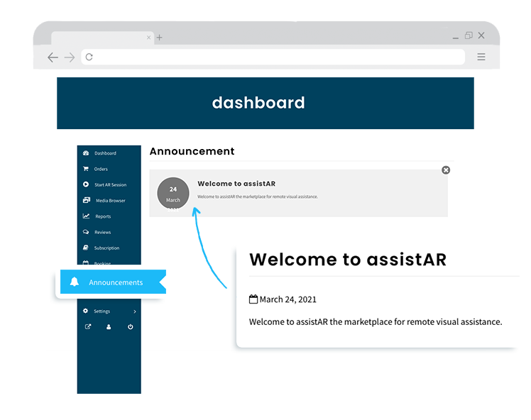Click the Reviews speech bubble icon

pyautogui.click(x=86, y=232)
